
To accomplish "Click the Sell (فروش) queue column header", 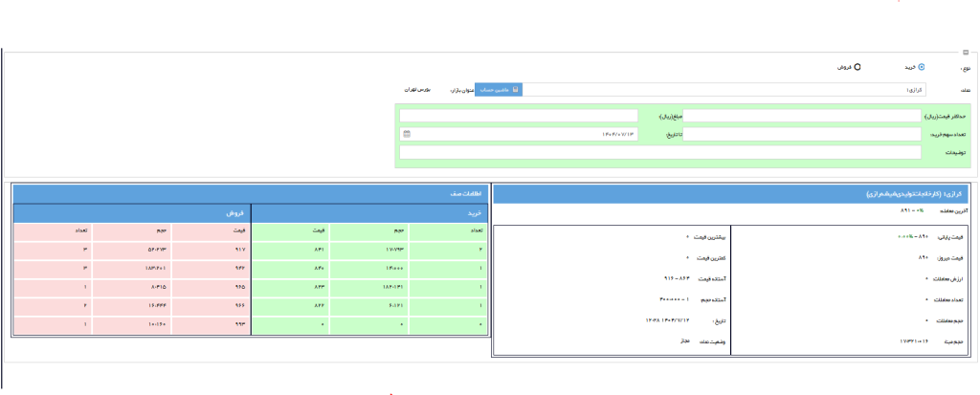I will point(132,212).
